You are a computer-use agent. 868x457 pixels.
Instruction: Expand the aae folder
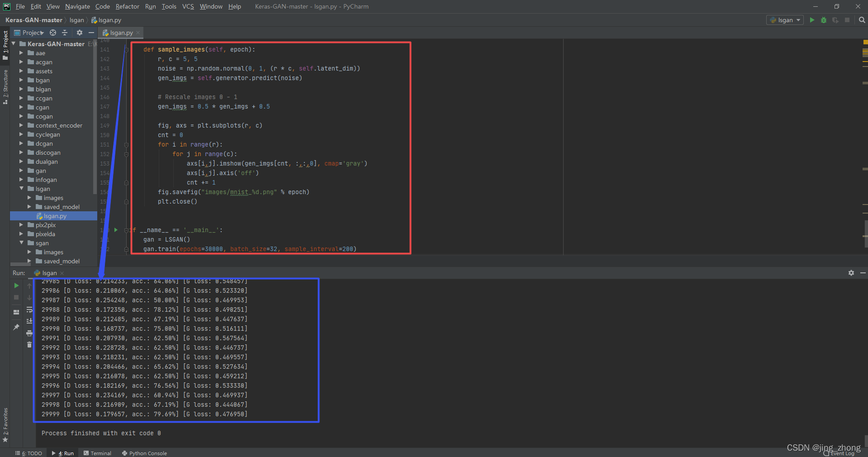21,53
